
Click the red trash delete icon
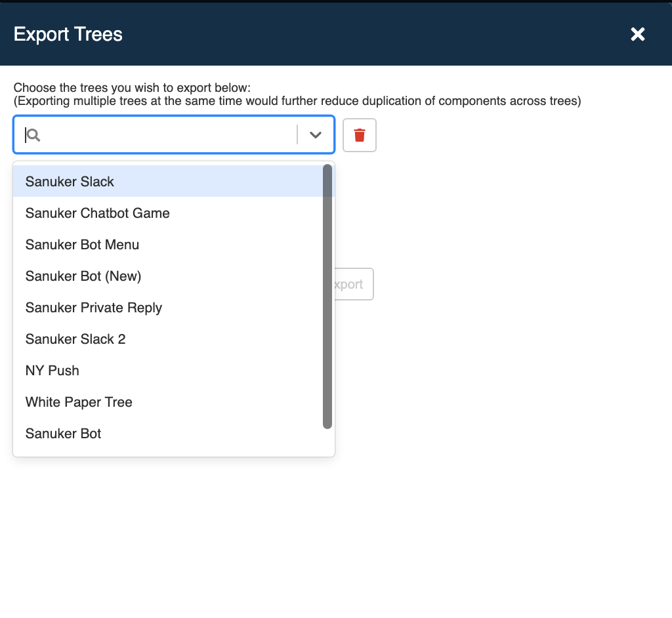[359, 134]
